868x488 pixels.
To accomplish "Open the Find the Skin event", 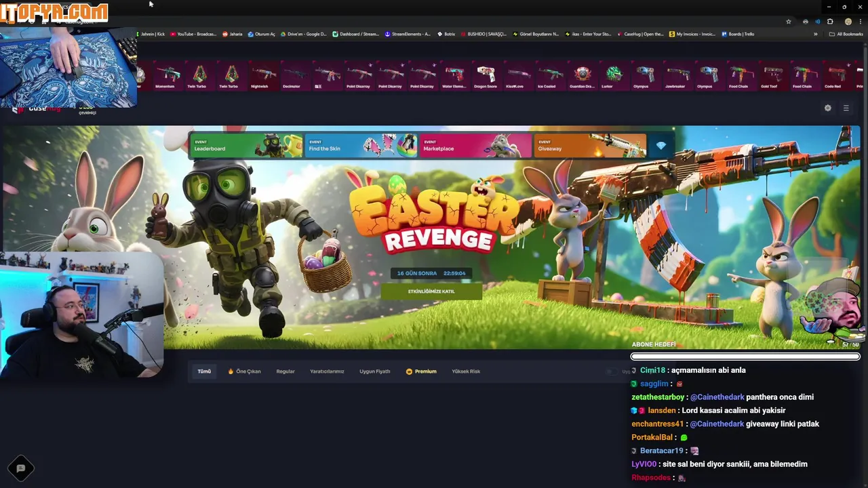I will click(361, 146).
